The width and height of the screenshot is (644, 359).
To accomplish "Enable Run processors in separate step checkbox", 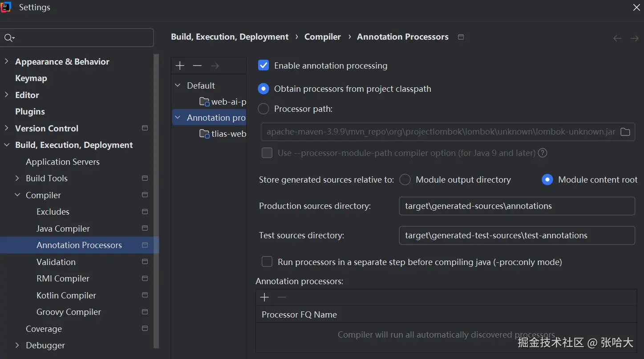I will tap(267, 262).
